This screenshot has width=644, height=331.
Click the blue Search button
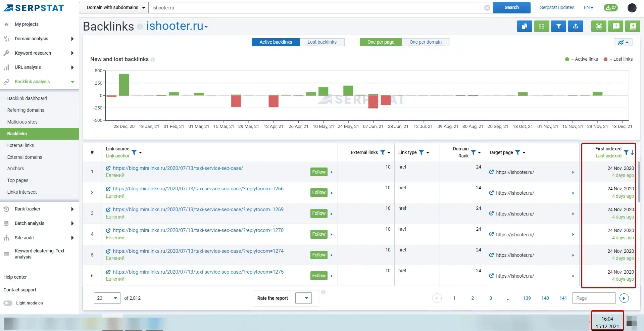511,7
